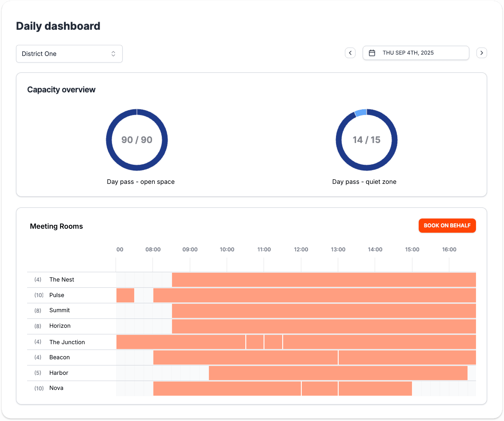Click Beacon's booking starting at 13:00
The image size is (504, 421).
tap(407, 357)
